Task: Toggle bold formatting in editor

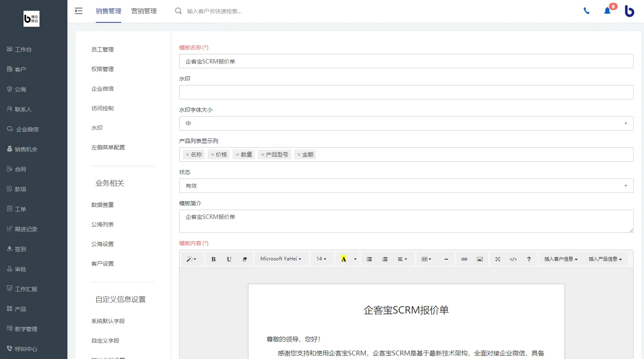Action: 213,259
